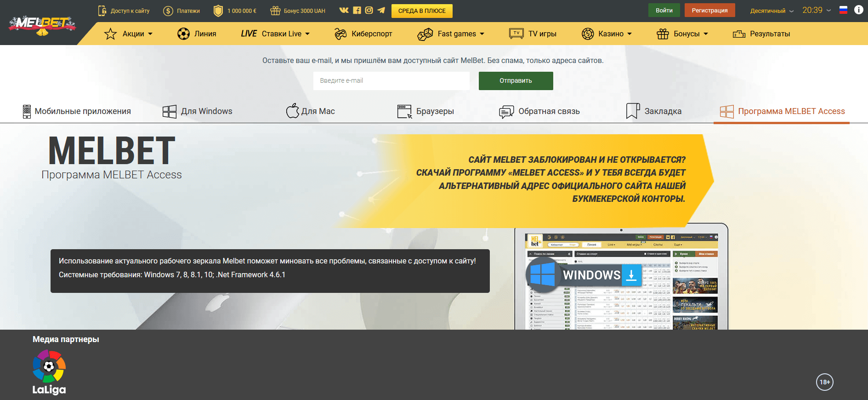Click the info circle icon
The image size is (868, 400).
(858, 10)
